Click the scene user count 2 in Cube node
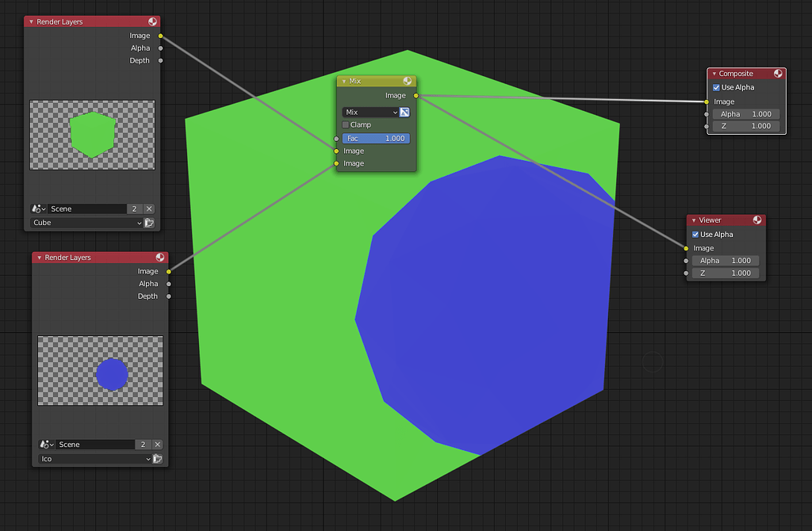Viewport: 812px width, 531px height. [135, 208]
